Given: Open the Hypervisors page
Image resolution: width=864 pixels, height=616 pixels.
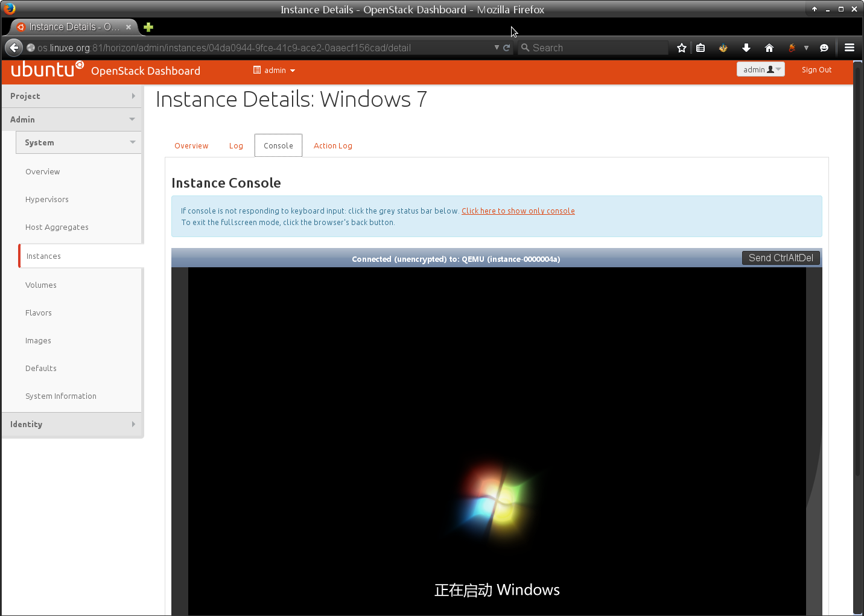Looking at the screenshot, I should click(47, 200).
